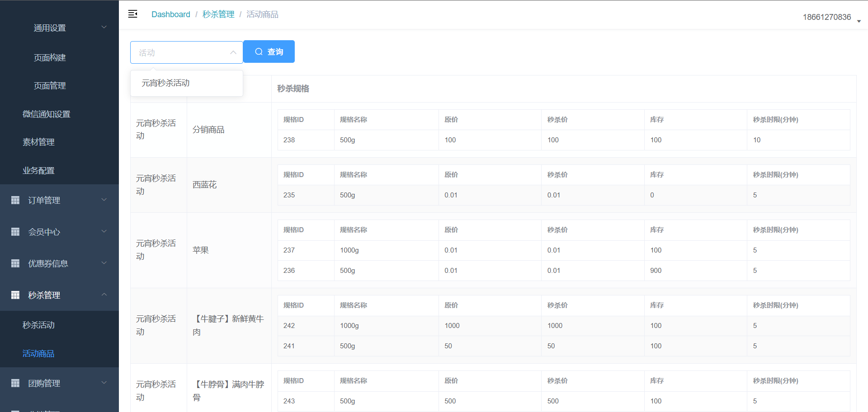The image size is (868, 412).
Task: Click the Dashboard breadcrumb link
Action: [x=170, y=14]
